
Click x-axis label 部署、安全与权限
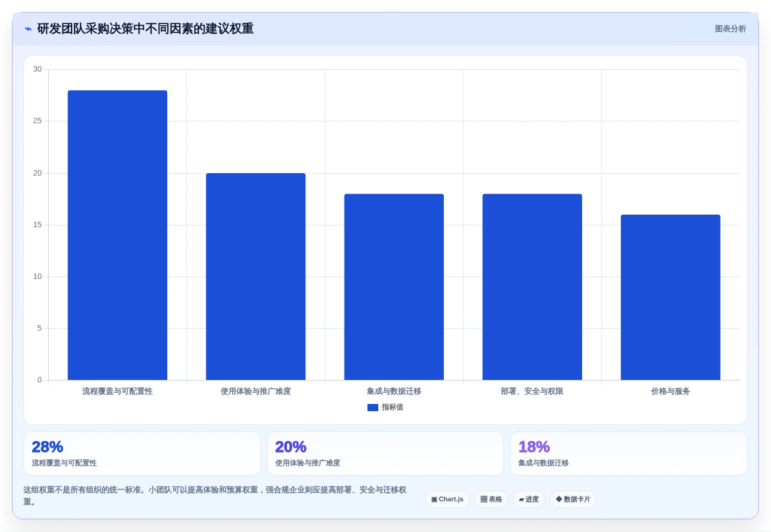(x=532, y=391)
